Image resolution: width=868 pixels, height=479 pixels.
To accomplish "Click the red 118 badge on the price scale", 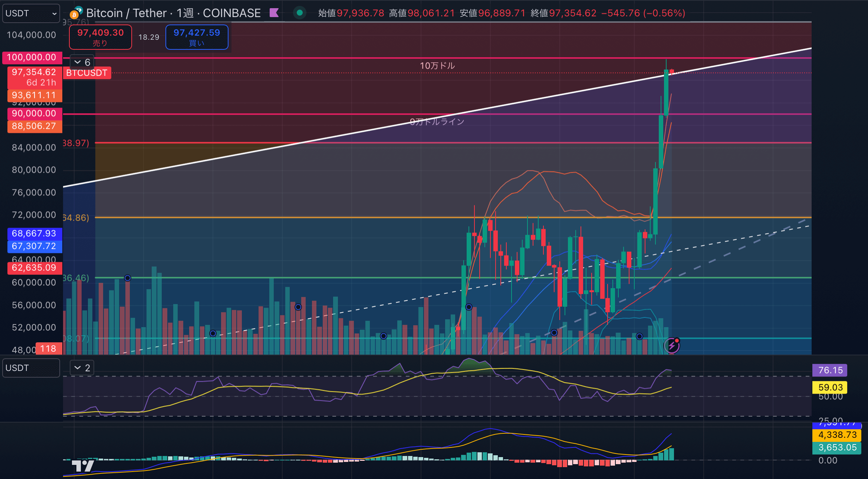I will (49, 349).
